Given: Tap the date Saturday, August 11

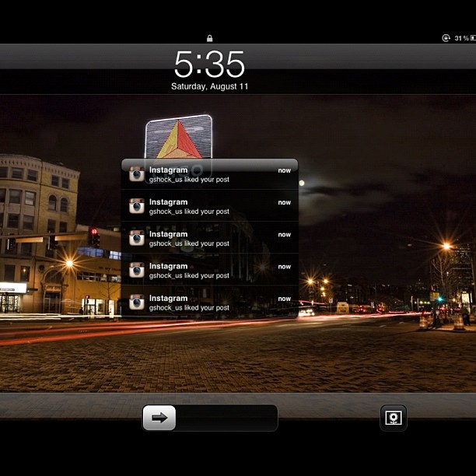Looking at the screenshot, I should coord(209,86).
